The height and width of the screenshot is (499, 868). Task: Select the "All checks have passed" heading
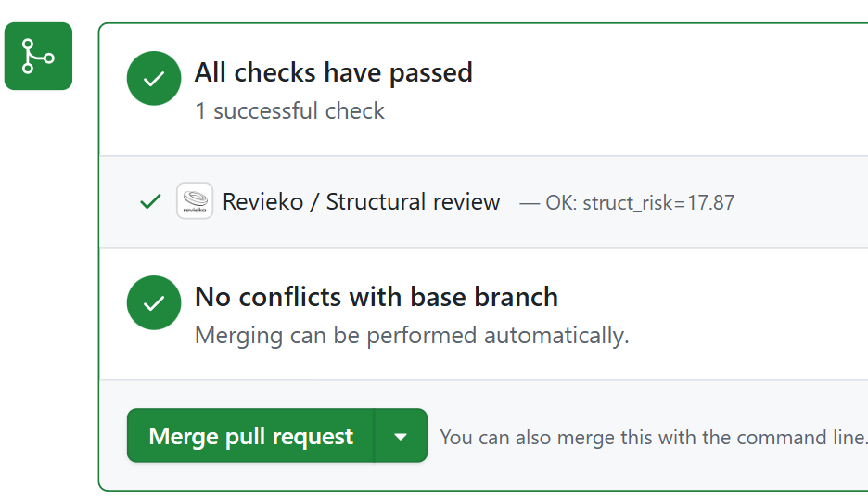click(333, 72)
